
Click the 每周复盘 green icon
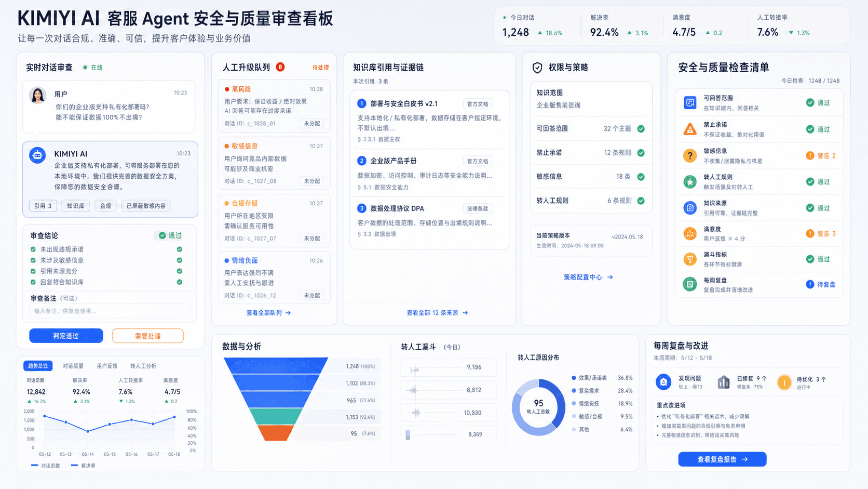(x=690, y=284)
